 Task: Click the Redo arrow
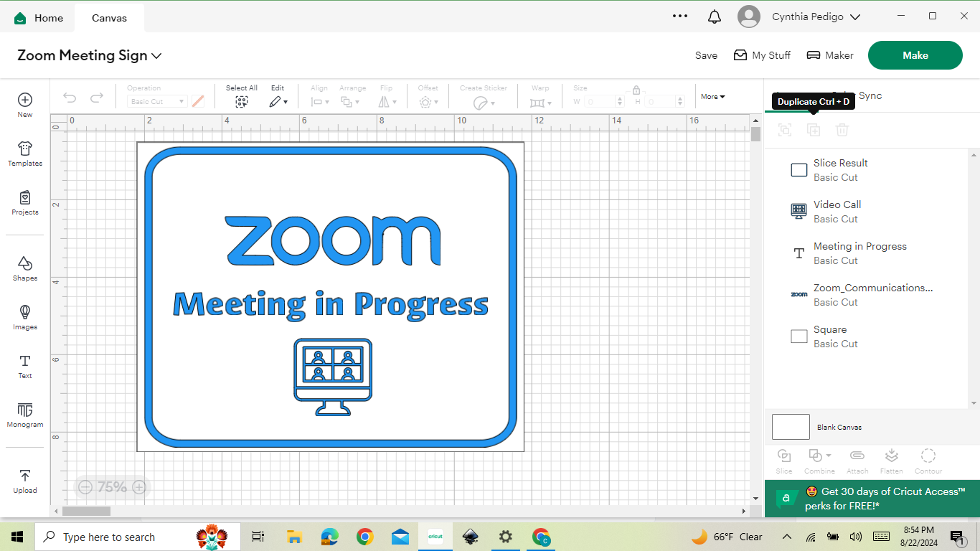pos(97,98)
